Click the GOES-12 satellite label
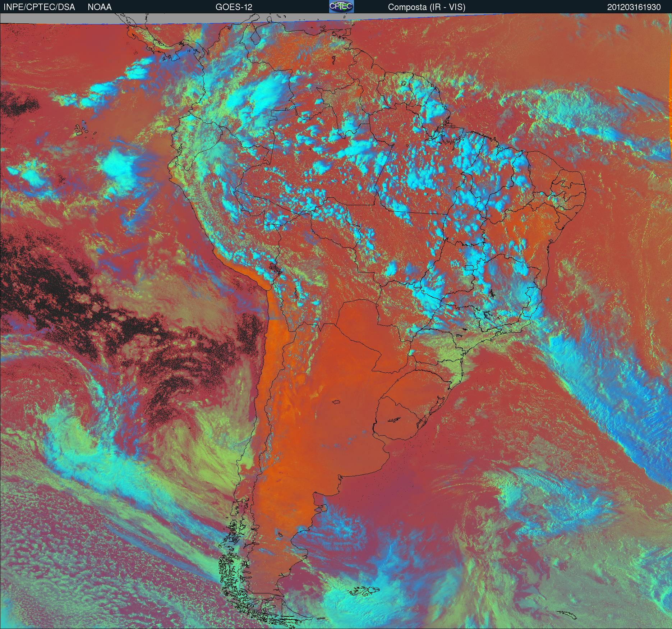This screenshot has height=629, width=672. point(234,7)
